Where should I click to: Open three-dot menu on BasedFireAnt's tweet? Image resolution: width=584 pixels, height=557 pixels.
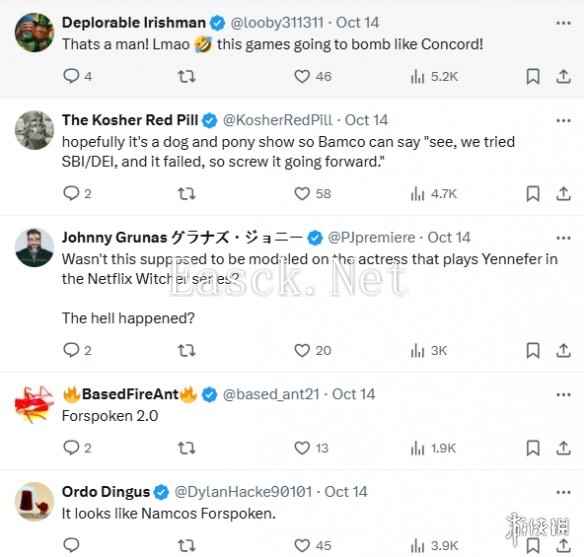564,395
